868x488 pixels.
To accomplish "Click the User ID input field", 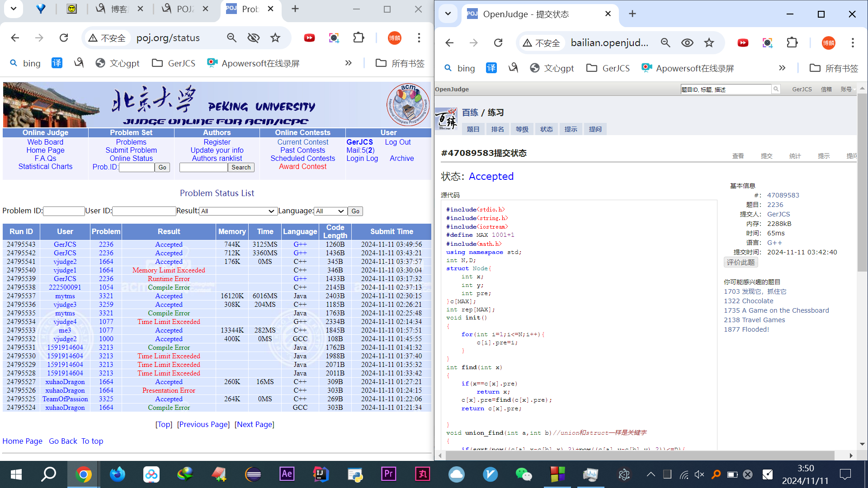I will tap(144, 211).
